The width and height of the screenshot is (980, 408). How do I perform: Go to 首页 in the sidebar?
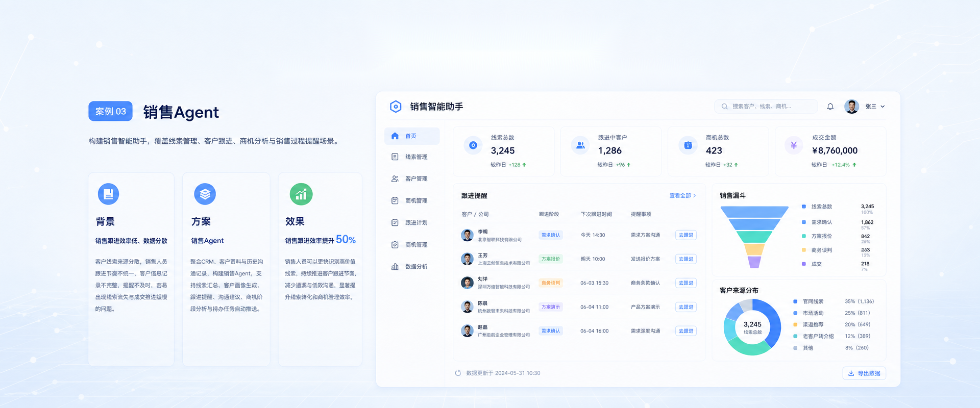point(412,136)
